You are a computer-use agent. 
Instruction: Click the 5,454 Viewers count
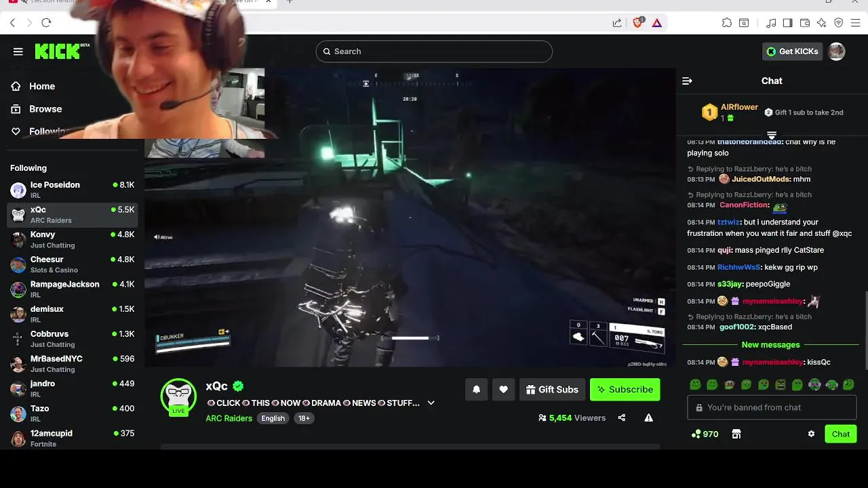572,418
